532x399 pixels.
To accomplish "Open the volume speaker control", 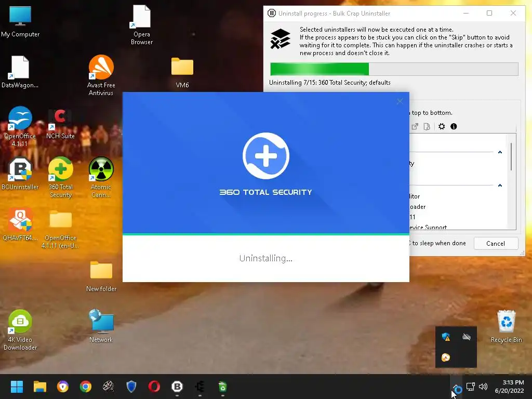I will tap(483, 387).
